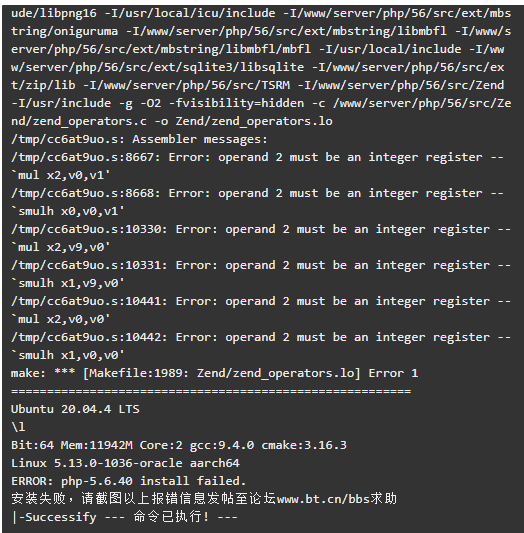
Task: Click the cc6at9uo.s:10441 error line
Action: coord(261,302)
